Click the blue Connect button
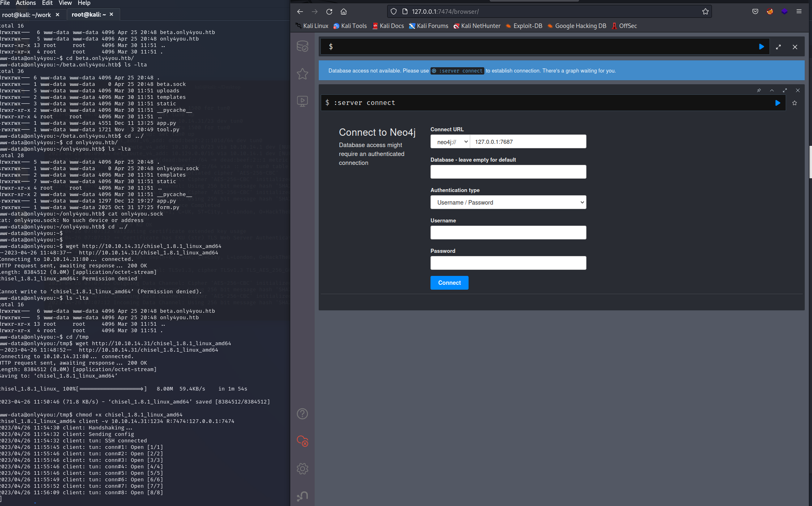The width and height of the screenshot is (812, 506). point(449,283)
